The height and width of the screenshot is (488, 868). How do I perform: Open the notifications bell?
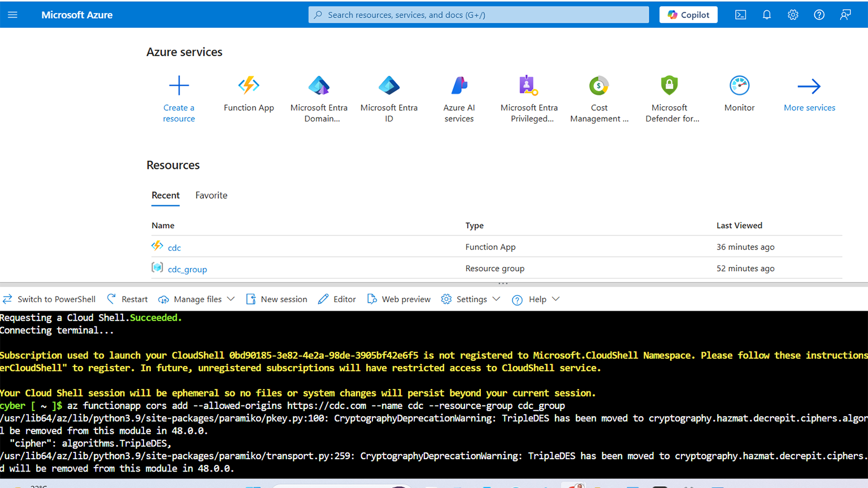767,15
